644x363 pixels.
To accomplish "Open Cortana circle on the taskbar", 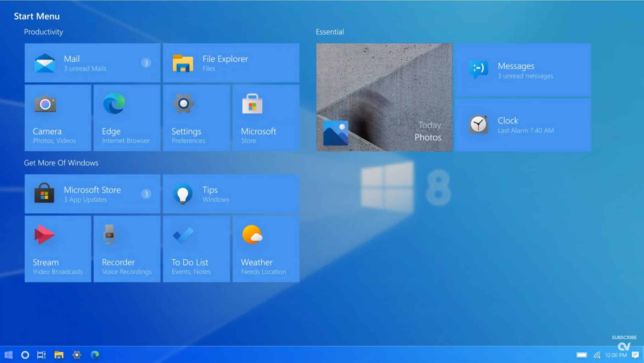I will 25,355.
